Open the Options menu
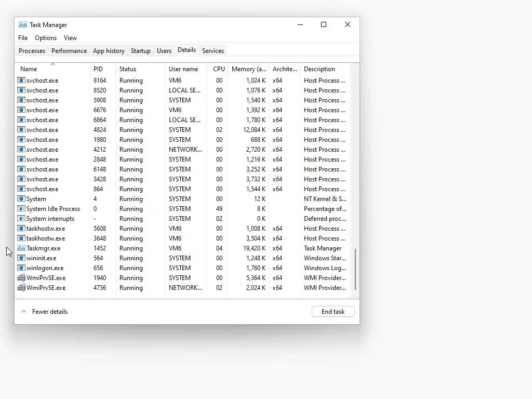Screen dimensions: 532x399 (46, 37)
